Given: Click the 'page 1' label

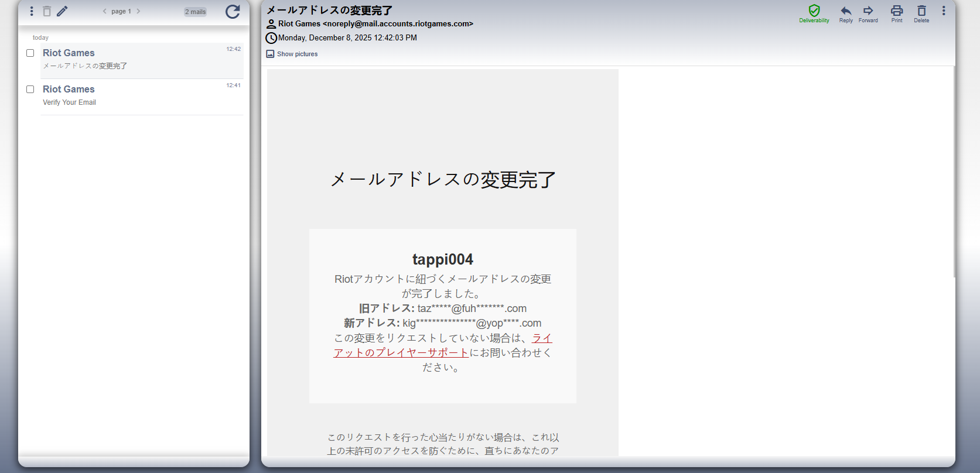Looking at the screenshot, I should (x=121, y=11).
